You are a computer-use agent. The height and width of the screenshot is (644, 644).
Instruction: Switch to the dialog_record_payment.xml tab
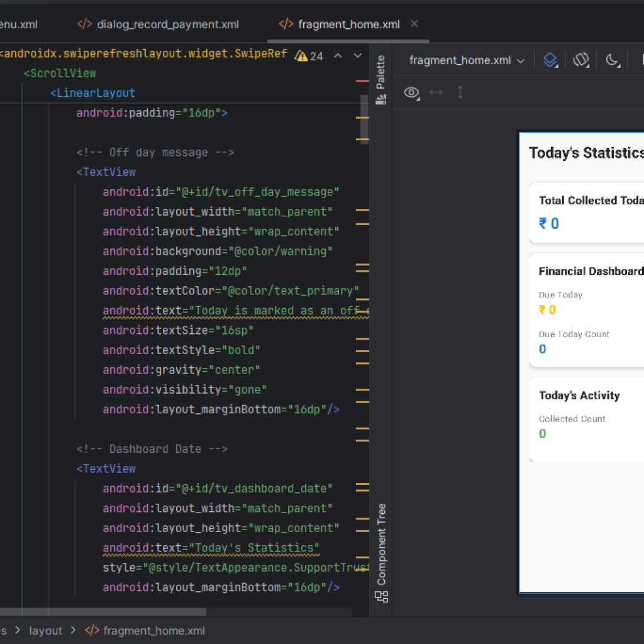158,25
